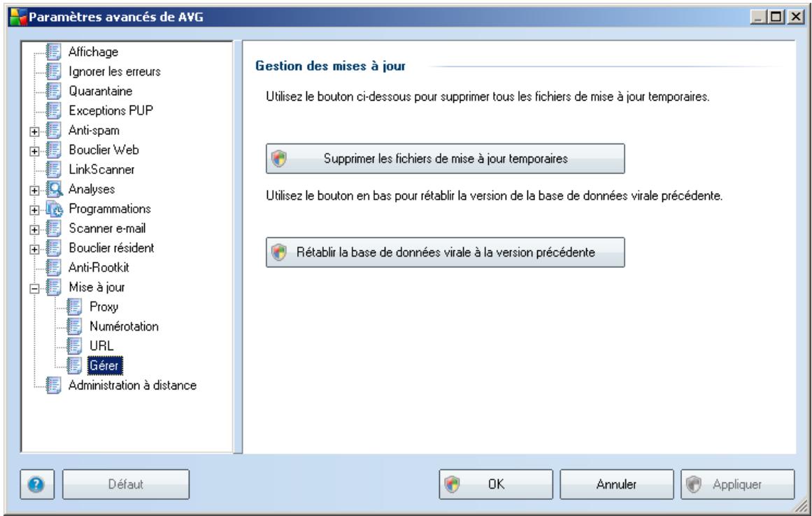
Task: Click the Annuler button
Action: [x=616, y=485]
